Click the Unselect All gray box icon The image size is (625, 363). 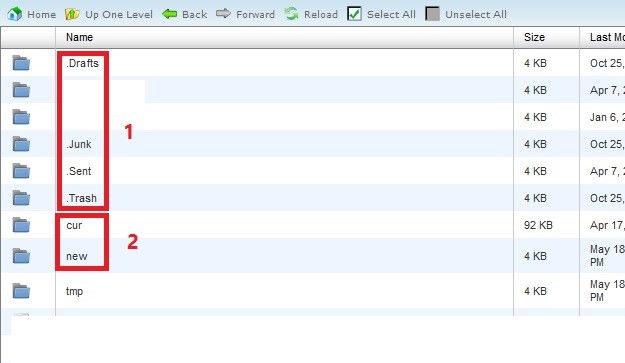[432, 14]
